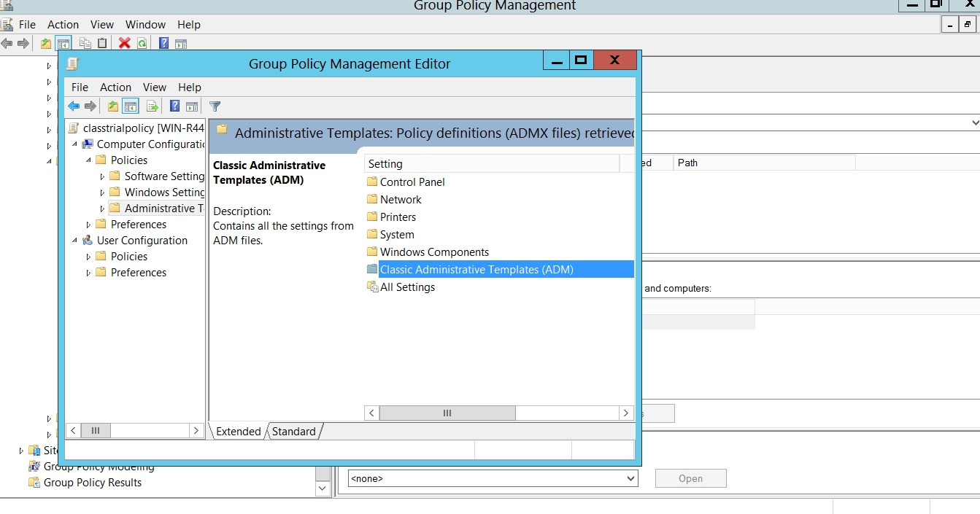Screen dimensions: 980x514
Task: Click the Open button
Action: point(690,479)
